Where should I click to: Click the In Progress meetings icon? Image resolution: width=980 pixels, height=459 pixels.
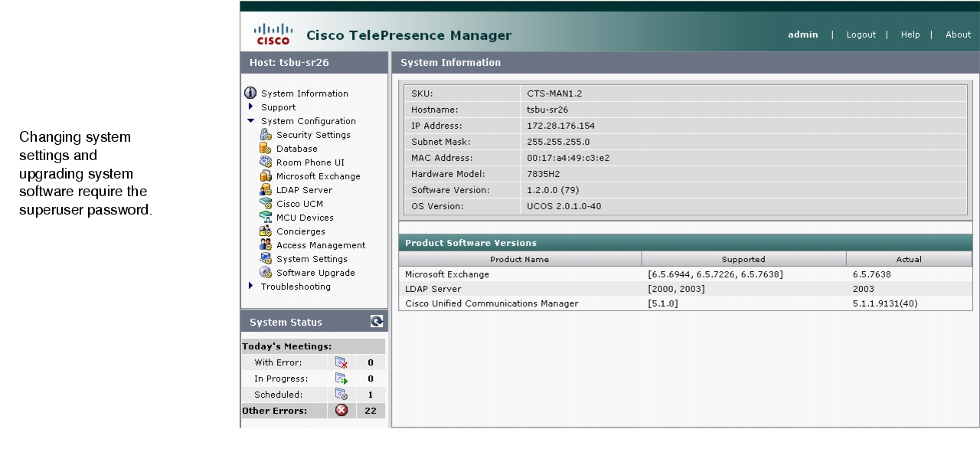[341, 379]
